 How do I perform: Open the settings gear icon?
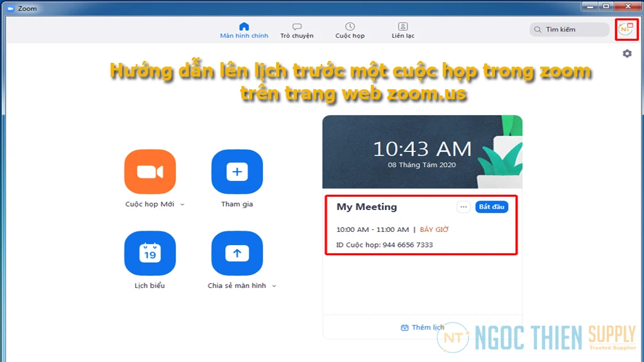(626, 54)
